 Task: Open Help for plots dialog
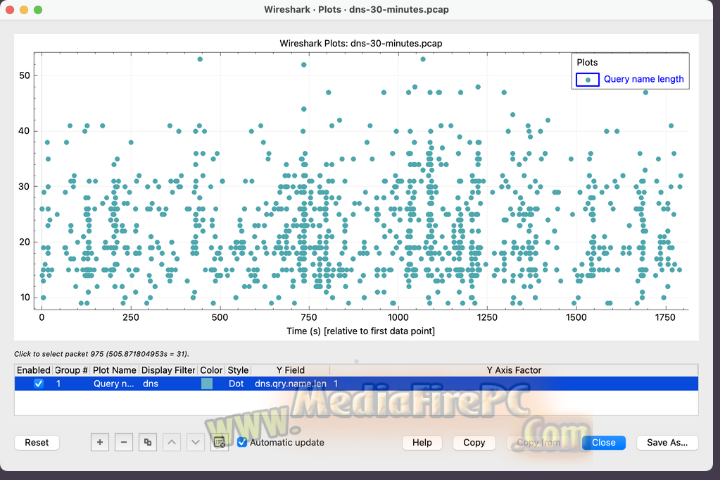pos(422,443)
